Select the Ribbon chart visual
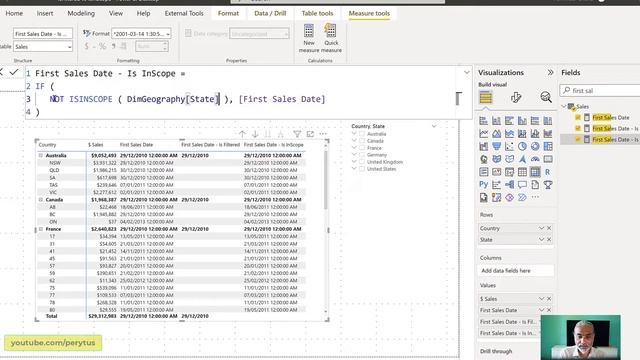 pyautogui.click(x=548, y=133)
